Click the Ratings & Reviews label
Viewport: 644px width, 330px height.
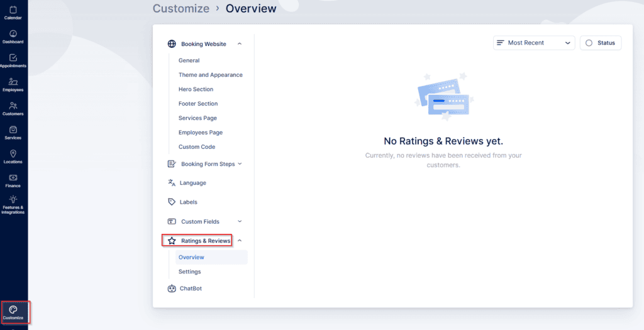point(206,241)
